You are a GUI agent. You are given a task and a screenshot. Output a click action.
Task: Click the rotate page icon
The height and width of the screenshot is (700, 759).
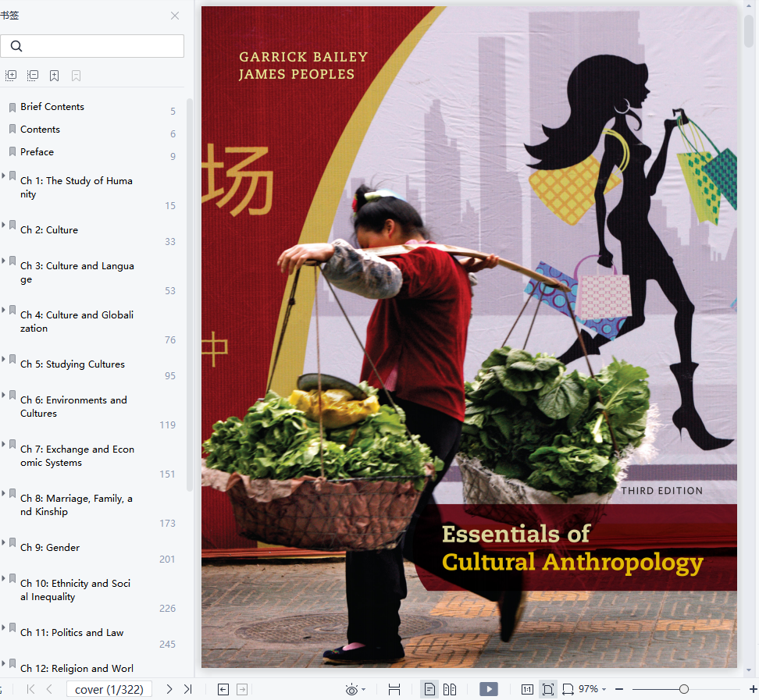(x=568, y=689)
